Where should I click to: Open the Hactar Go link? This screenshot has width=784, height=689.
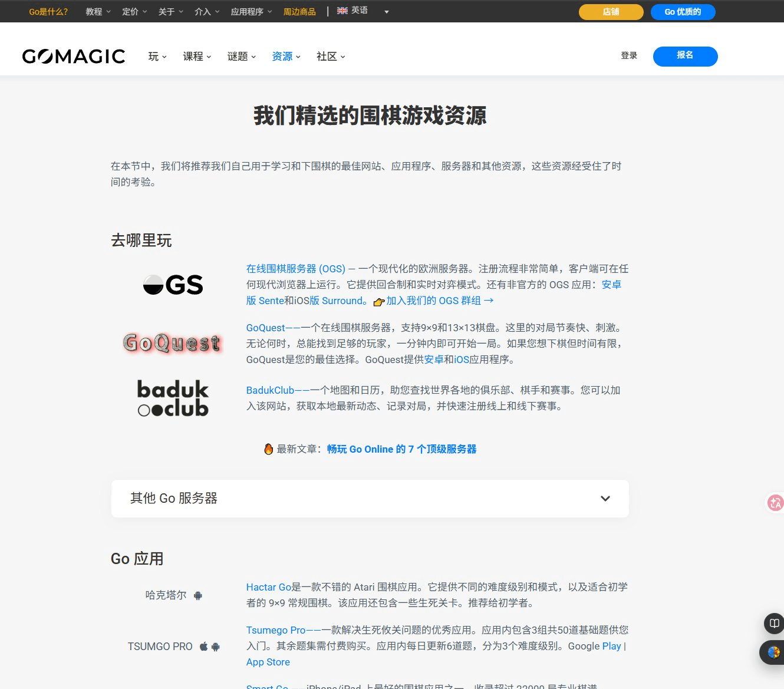[x=269, y=587]
